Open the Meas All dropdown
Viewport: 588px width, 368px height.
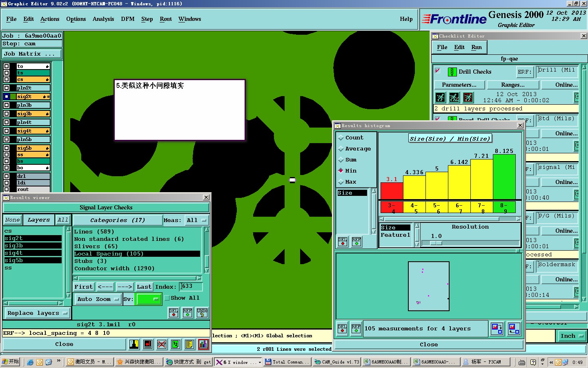point(197,220)
